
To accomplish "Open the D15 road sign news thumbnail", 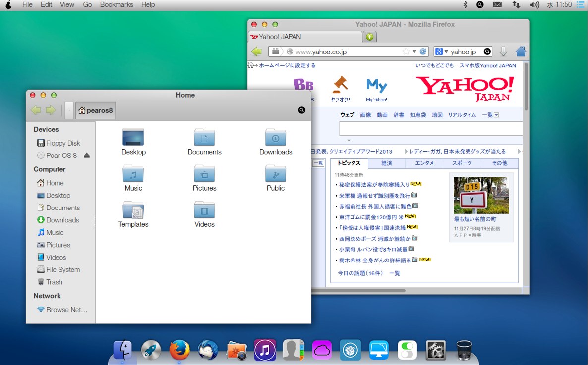I will pos(481,195).
